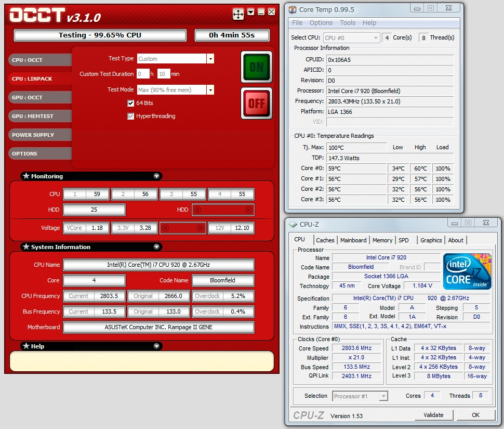Click right X icon in disabled HDD field

tap(248, 210)
